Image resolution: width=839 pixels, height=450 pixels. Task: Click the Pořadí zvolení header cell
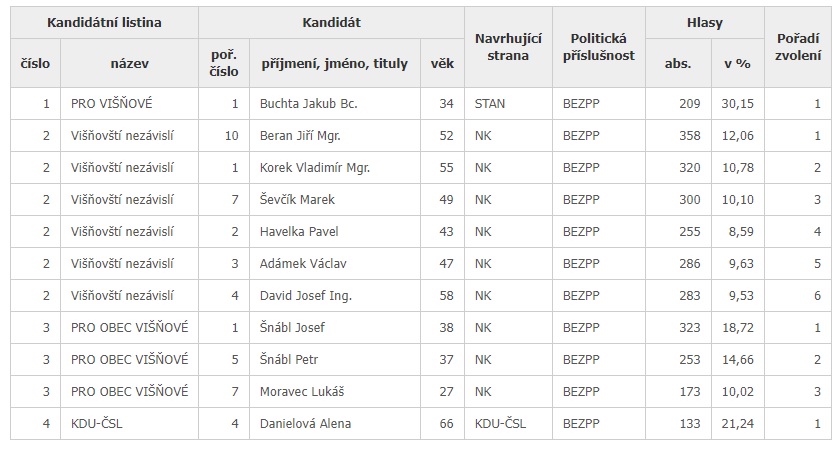coord(798,47)
